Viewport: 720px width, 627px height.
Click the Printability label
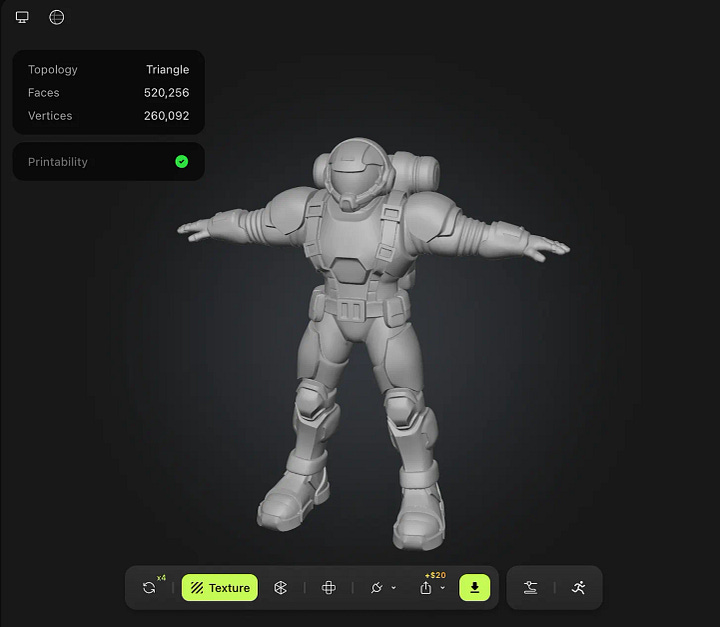pyautogui.click(x=57, y=162)
